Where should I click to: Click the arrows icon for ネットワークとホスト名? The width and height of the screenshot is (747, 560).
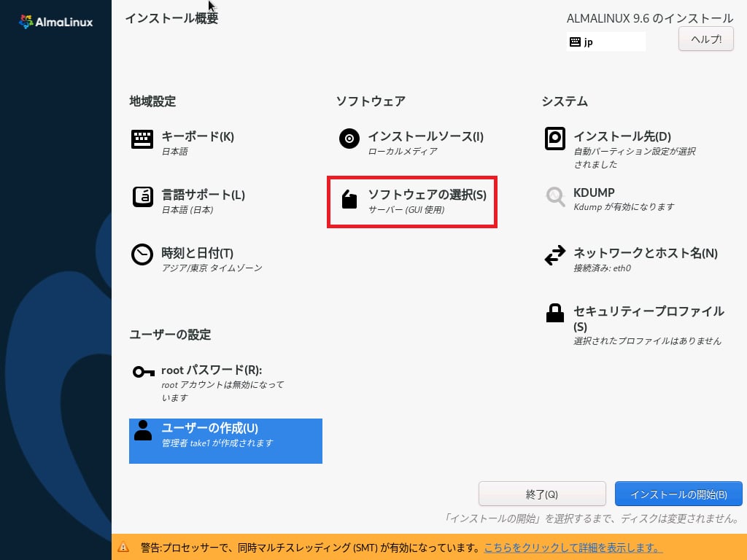(555, 255)
